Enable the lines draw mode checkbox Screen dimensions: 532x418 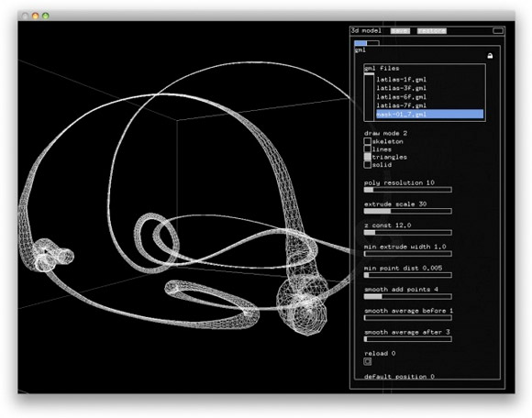click(x=368, y=149)
